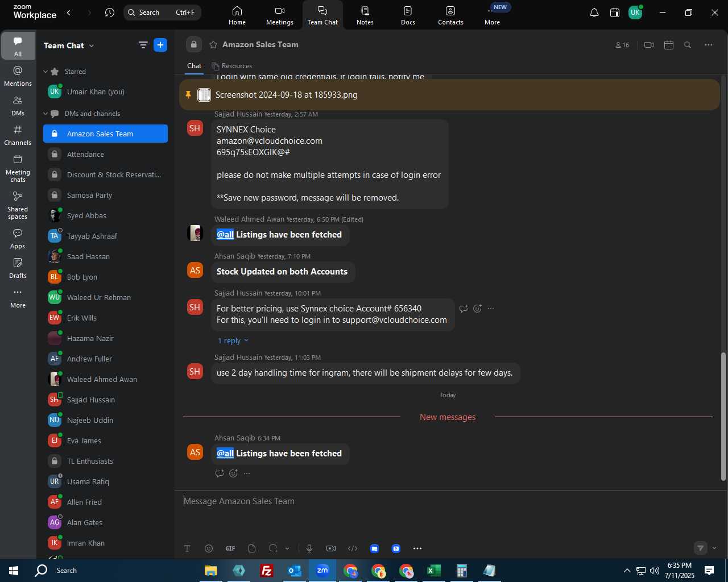
Task: Open the channel more options ellipsis
Action: (x=708, y=45)
